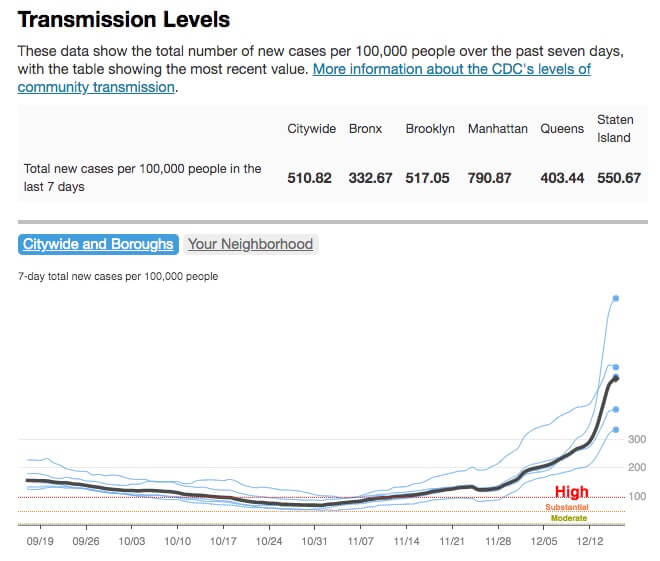660x561 pixels.
Task: Click the black citywide line endpoint dot
Action: (x=615, y=377)
